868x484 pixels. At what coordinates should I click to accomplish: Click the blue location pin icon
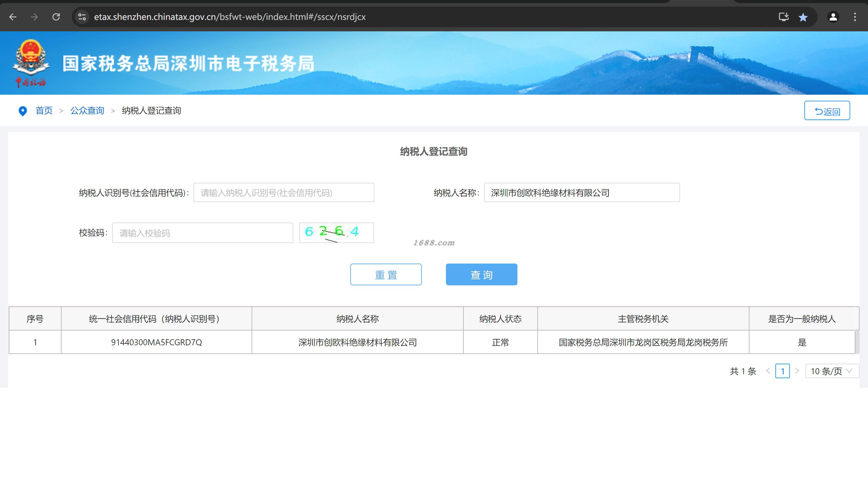pyautogui.click(x=23, y=111)
